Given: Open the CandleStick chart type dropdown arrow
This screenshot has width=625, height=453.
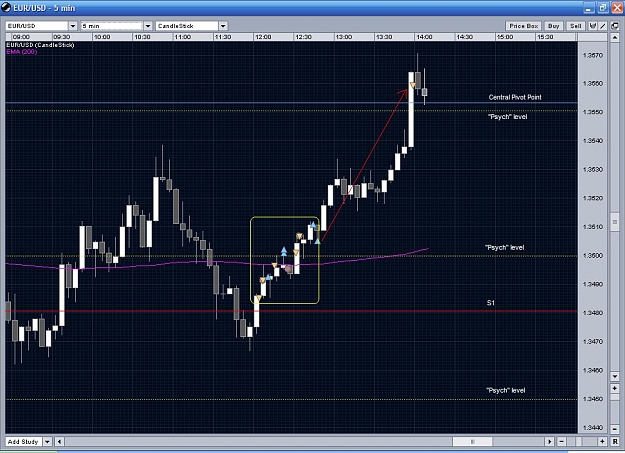Looking at the screenshot, I should pos(223,26).
